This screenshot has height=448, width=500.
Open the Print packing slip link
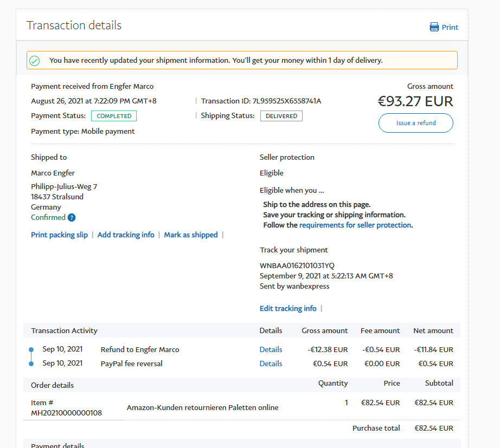(x=59, y=235)
